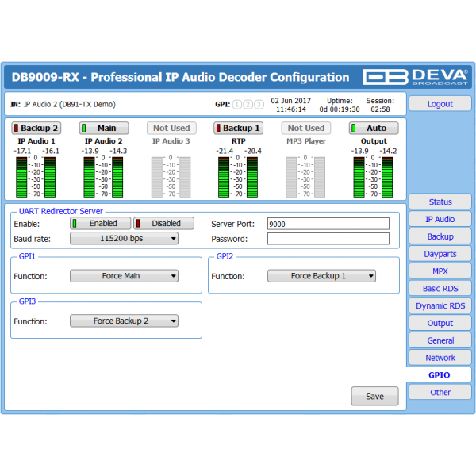Save the GPIO settings
The height and width of the screenshot is (476, 476).
coord(375,396)
